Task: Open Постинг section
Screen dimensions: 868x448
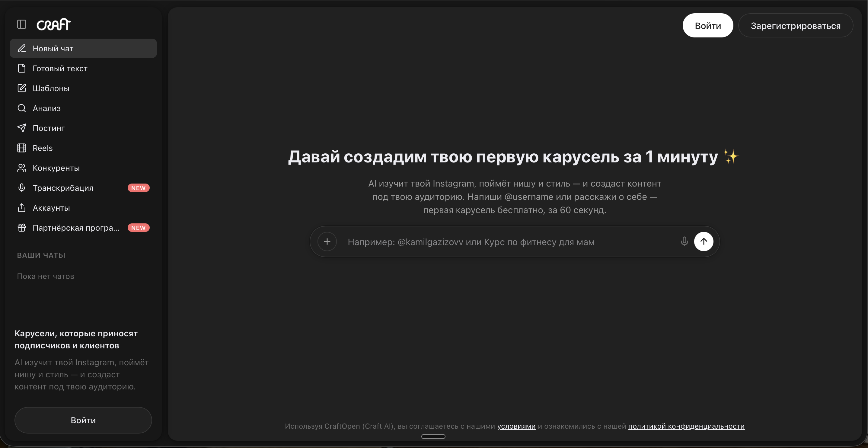Action: [83, 128]
